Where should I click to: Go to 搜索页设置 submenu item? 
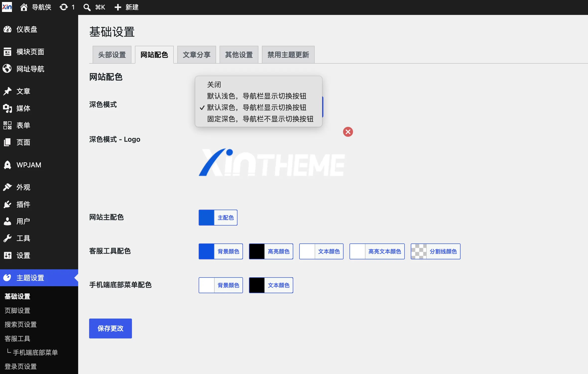coord(21,324)
